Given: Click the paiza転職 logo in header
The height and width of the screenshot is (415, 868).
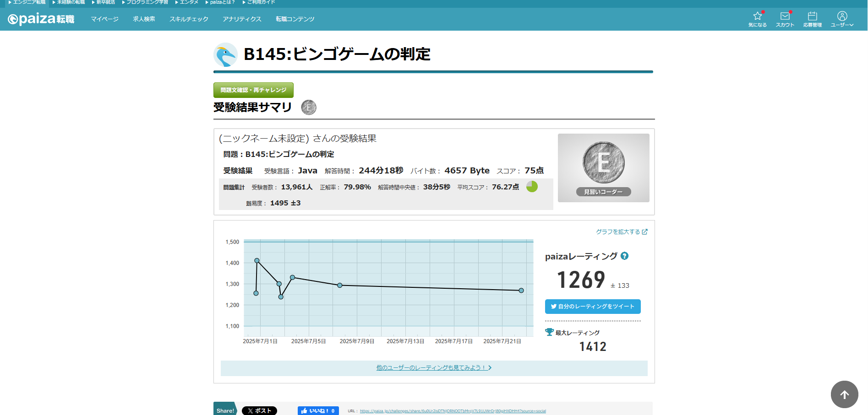Looking at the screenshot, I should click(41, 19).
